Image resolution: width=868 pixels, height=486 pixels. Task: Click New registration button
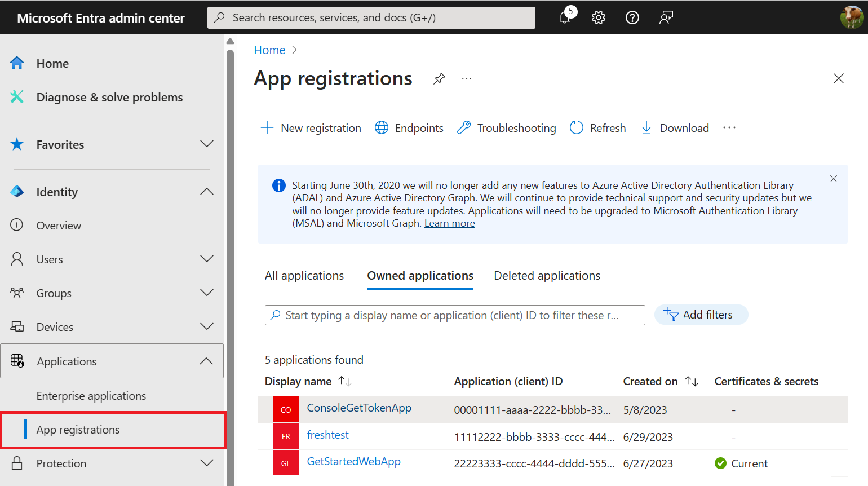pyautogui.click(x=311, y=128)
